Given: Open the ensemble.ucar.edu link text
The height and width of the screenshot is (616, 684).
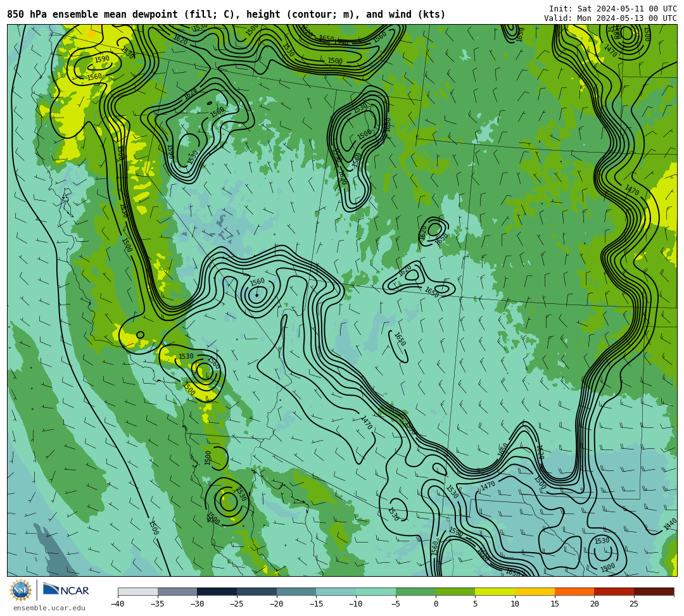Looking at the screenshot, I should click(x=49, y=608).
